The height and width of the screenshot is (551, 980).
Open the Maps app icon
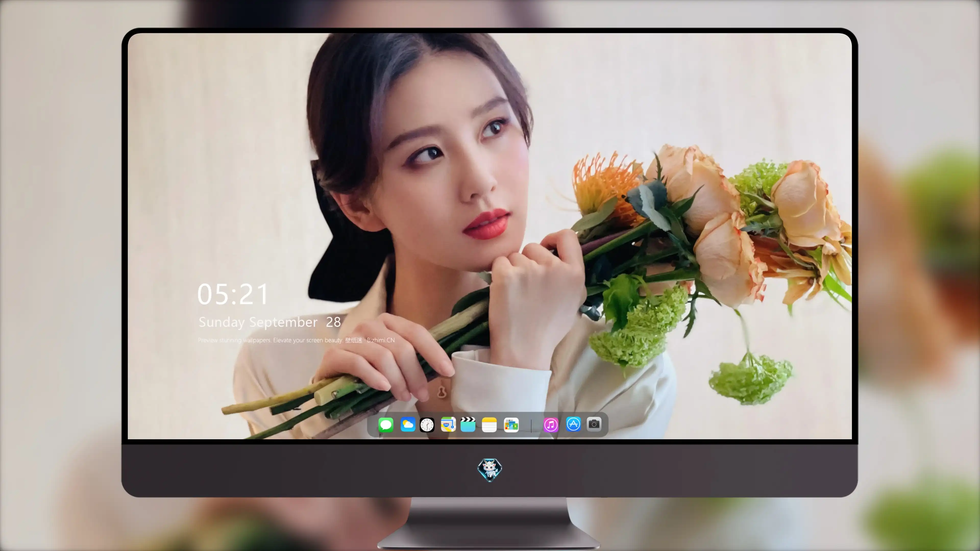pos(448,425)
